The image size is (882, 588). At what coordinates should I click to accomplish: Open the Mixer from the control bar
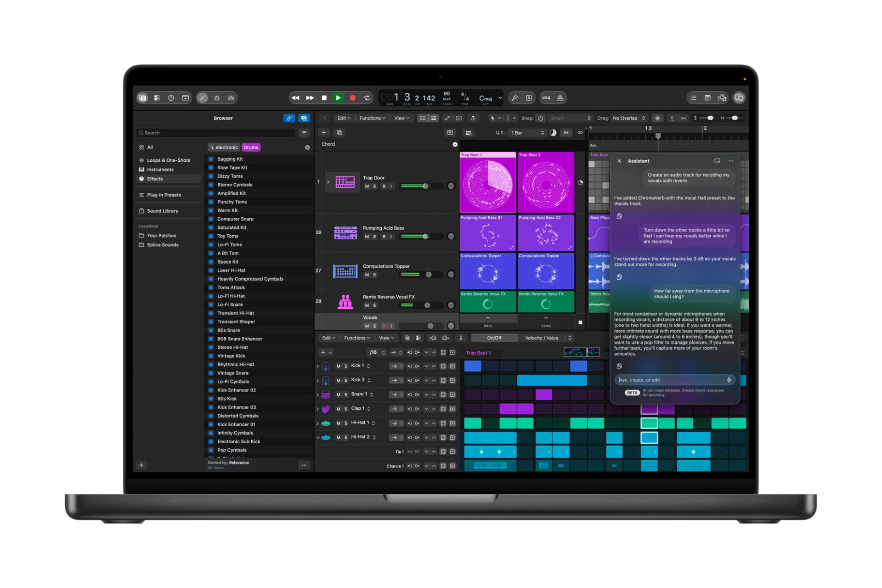(x=231, y=98)
